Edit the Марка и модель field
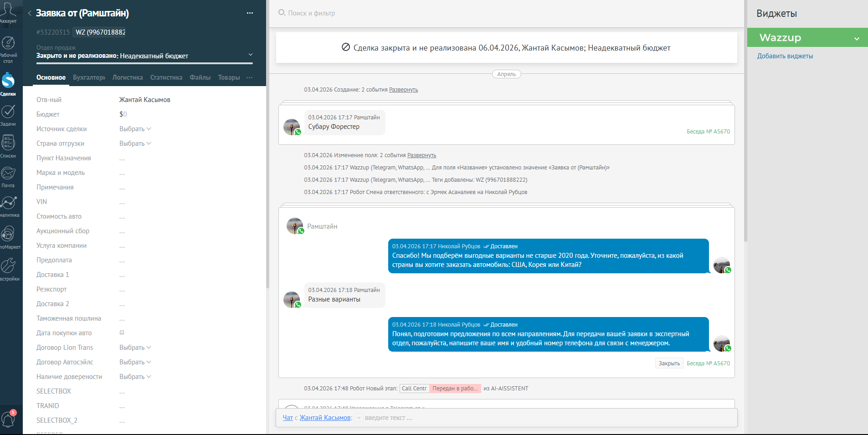Viewport: 868px width, 435px height. [x=122, y=173]
